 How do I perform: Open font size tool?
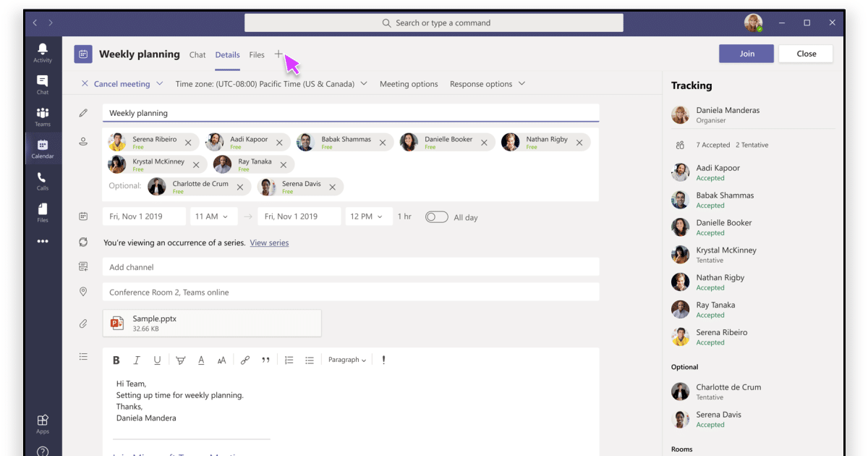(221, 360)
